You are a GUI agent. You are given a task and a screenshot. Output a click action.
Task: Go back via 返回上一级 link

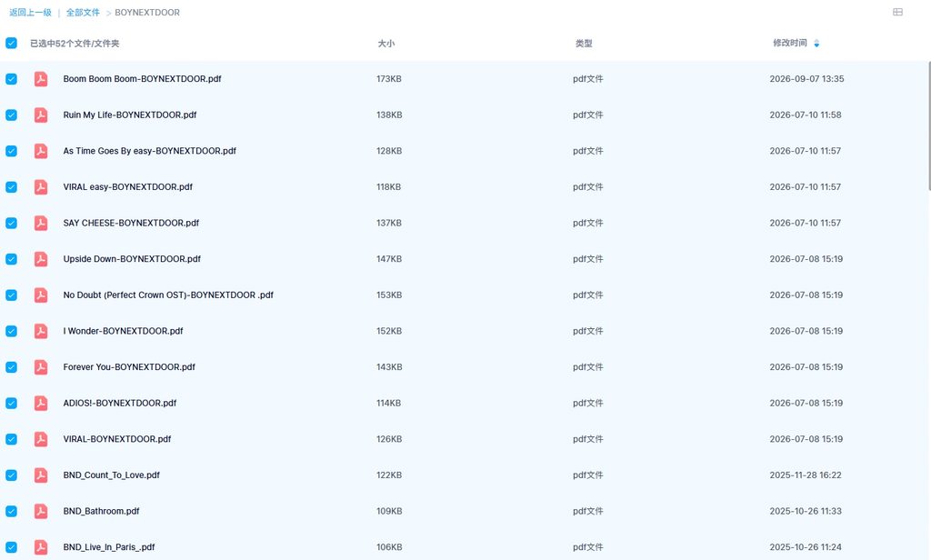30,13
